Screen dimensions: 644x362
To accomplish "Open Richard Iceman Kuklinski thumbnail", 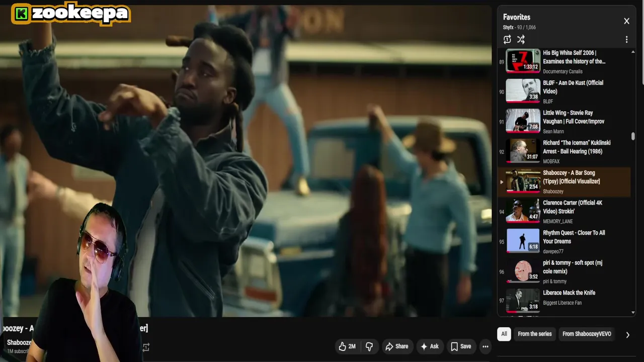I will (523, 151).
